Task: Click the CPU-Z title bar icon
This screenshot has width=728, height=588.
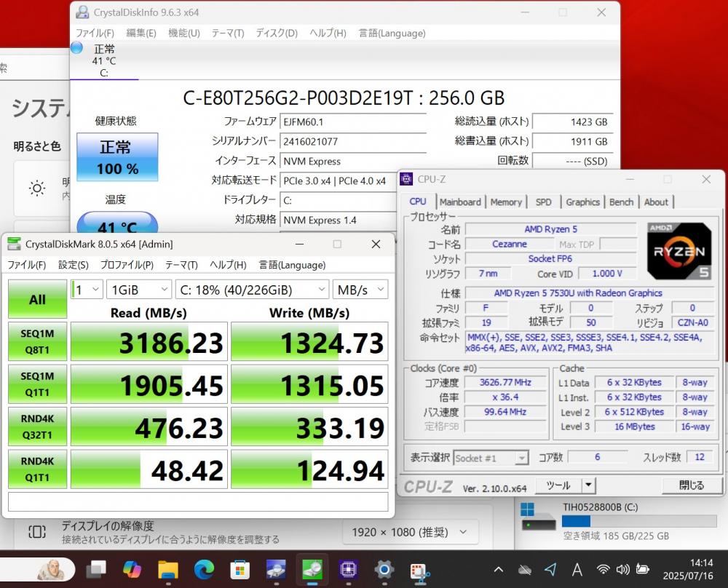Action: click(406, 179)
